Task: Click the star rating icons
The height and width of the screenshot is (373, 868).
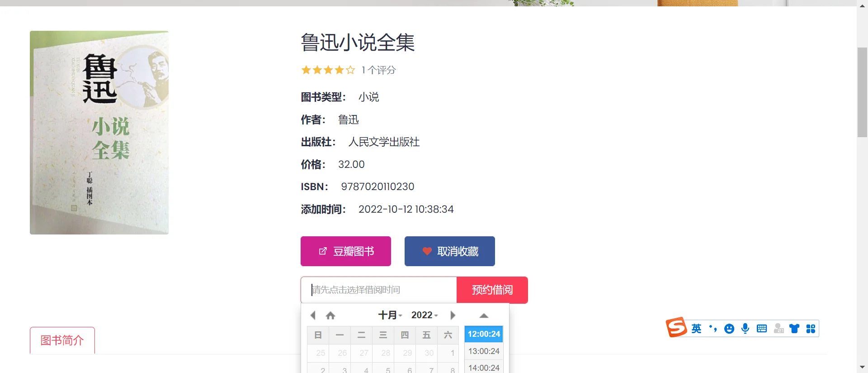Action: [x=328, y=70]
